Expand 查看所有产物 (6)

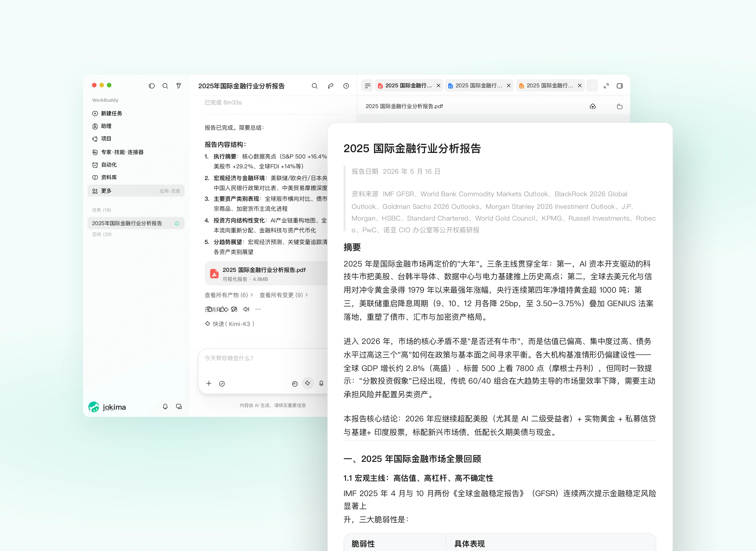tap(229, 295)
